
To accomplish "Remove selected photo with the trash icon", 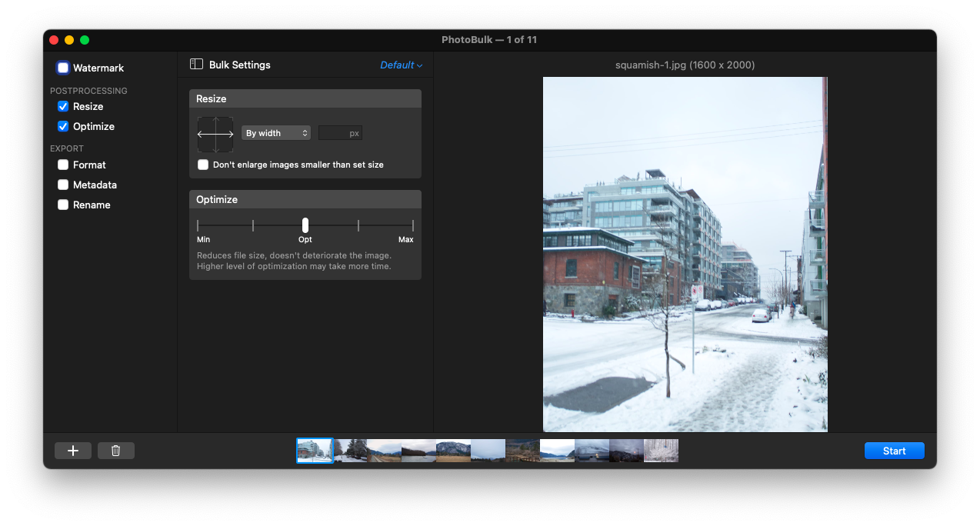I will [115, 450].
